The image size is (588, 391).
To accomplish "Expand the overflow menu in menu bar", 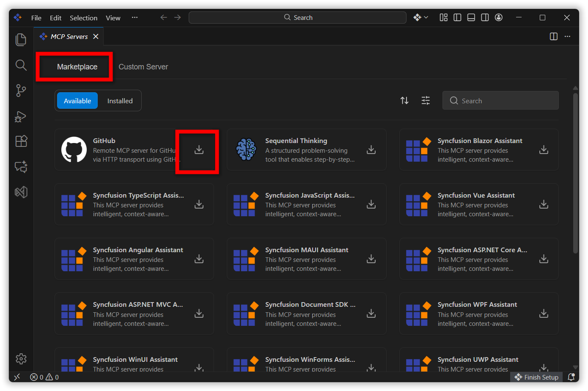I will (135, 17).
